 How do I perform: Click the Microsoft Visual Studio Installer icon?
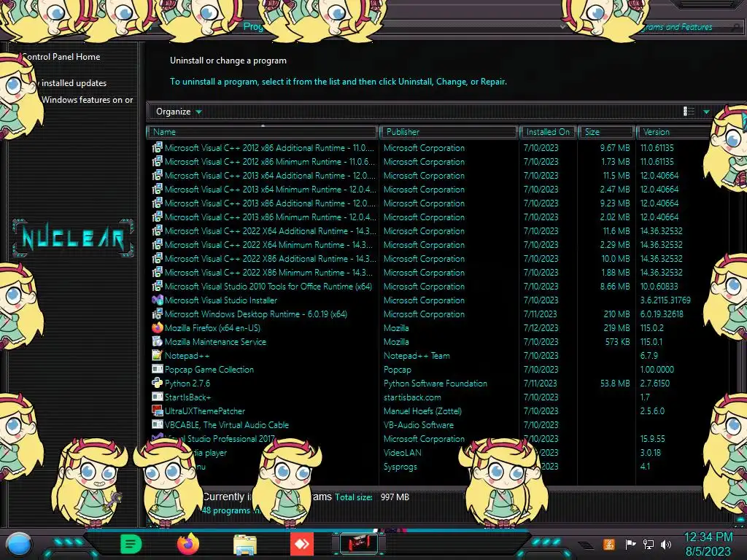(158, 300)
